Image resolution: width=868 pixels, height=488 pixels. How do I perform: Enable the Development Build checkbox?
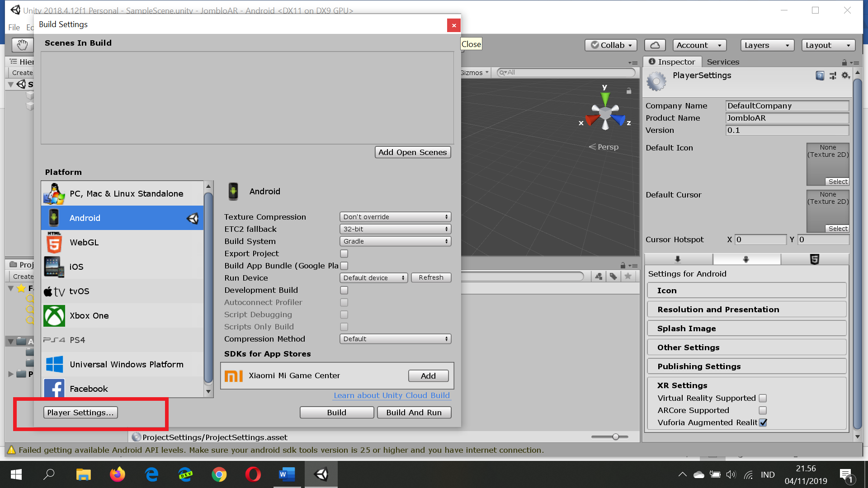(344, 290)
